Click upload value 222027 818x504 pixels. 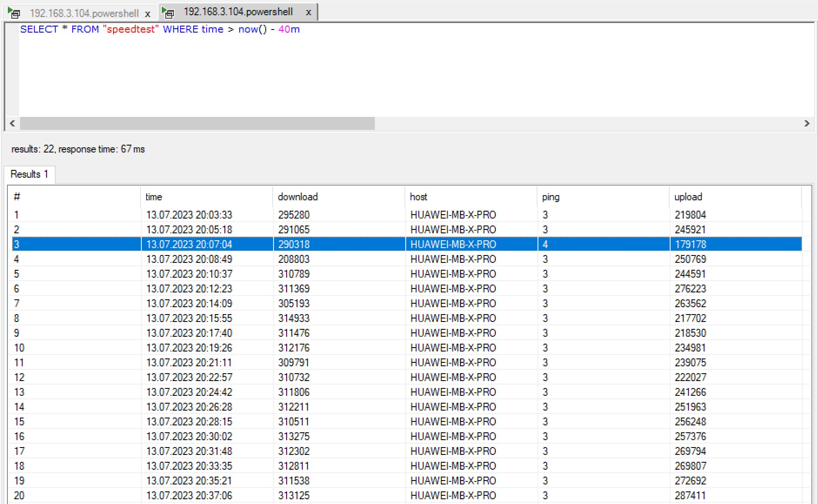691,377
